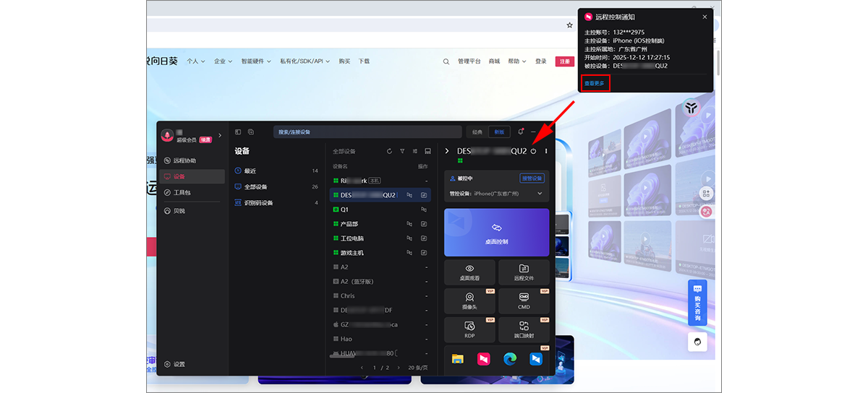
Task: Click remote control icon on 产品部 row
Action: pos(409,224)
